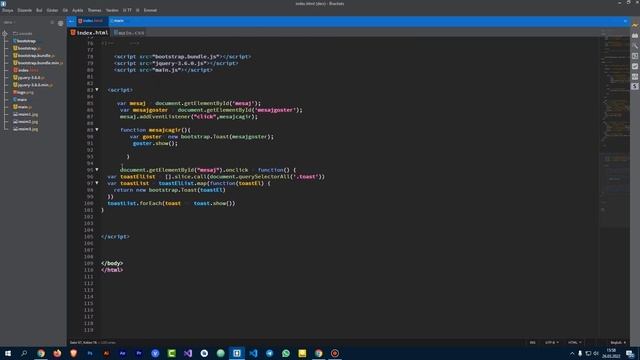The width and height of the screenshot is (640, 360).
Task: Click line number 105 in the gutter
Action: [89, 237]
